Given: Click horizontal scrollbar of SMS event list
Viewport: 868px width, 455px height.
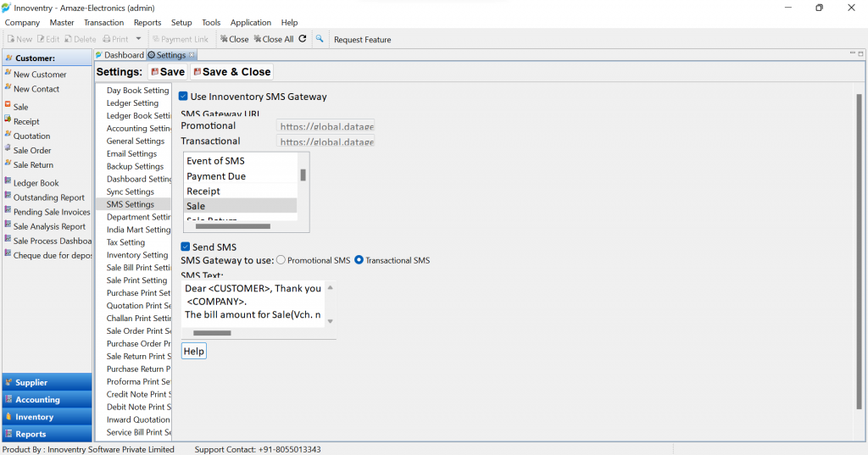Looking at the screenshot, I should pyautogui.click(x=233, y=226).
